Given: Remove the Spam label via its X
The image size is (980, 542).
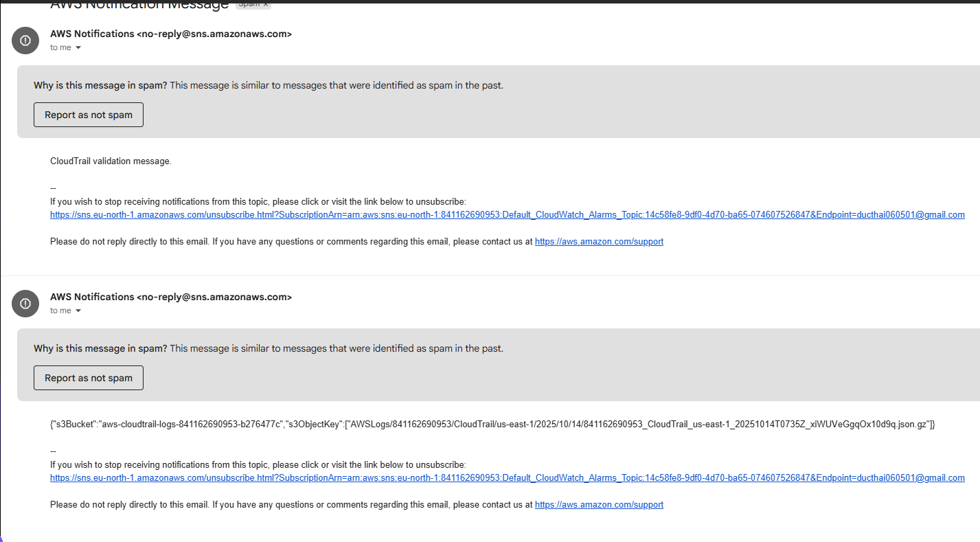Looking at the screenshot, I should pyautogui.click(x=266, y=4).
